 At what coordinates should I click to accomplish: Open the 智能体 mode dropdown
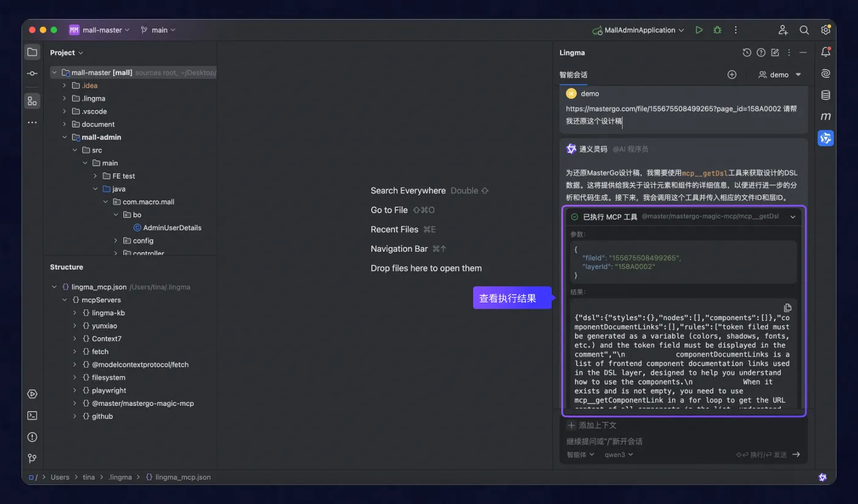(x=580, y=454)
